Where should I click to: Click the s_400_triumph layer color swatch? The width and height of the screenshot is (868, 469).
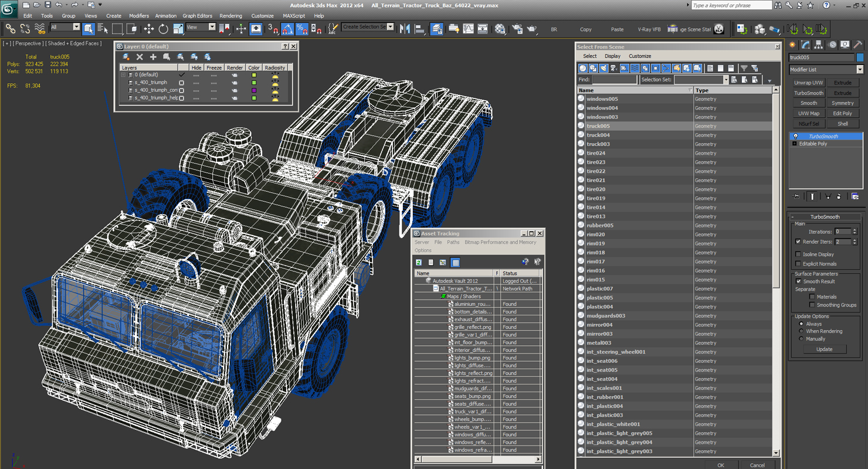254,83
